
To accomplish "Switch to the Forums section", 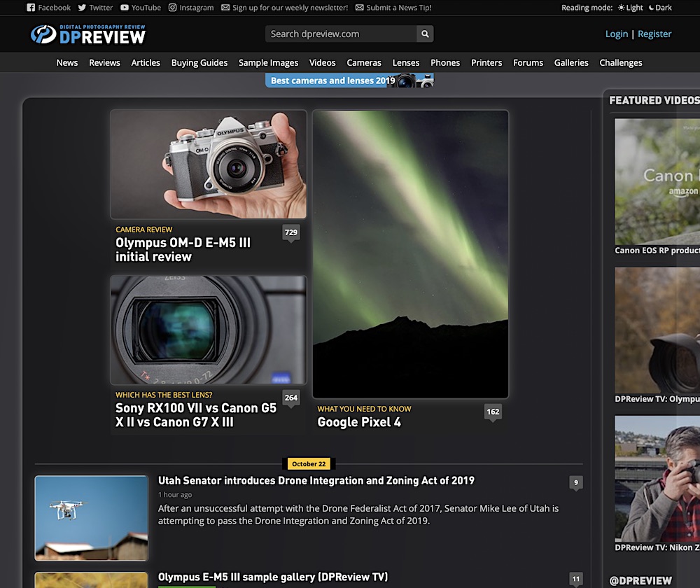I will click(x=528, y=62).
